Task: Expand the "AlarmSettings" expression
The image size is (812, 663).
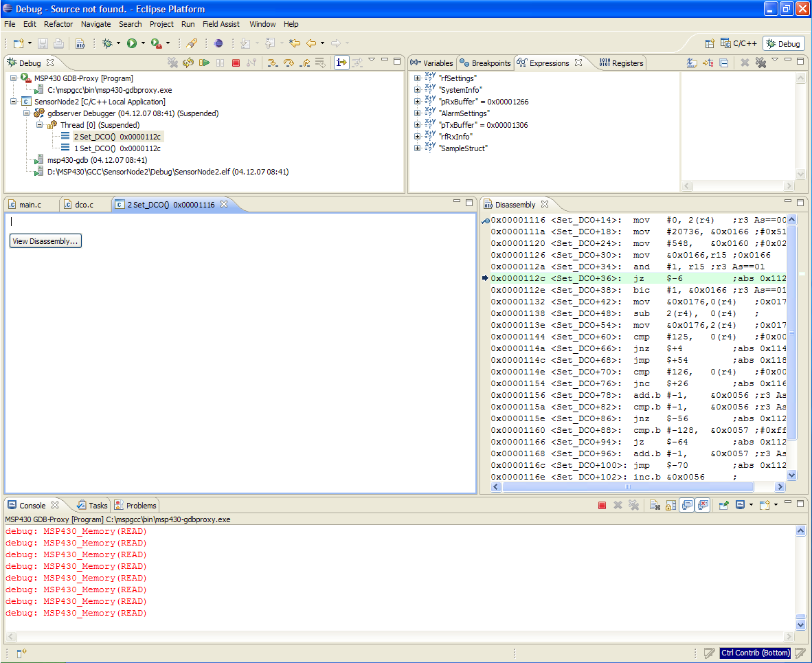Action: point(417,113)
